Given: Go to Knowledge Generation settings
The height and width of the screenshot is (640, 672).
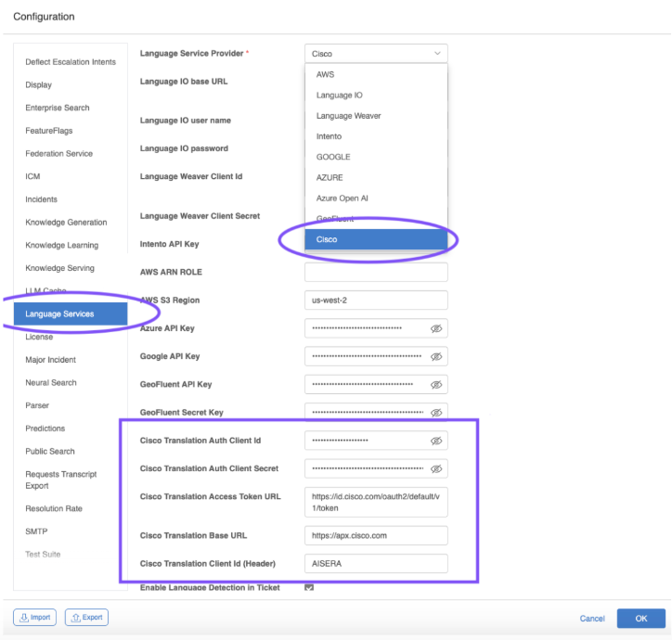Looking at the screenshot, I should 71,223.
